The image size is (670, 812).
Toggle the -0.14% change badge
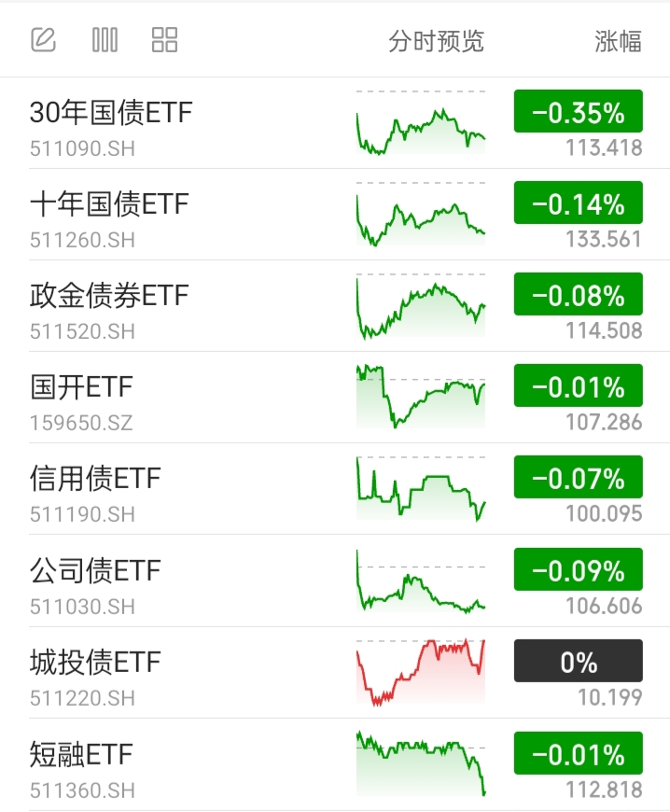(x=579, y=203)
